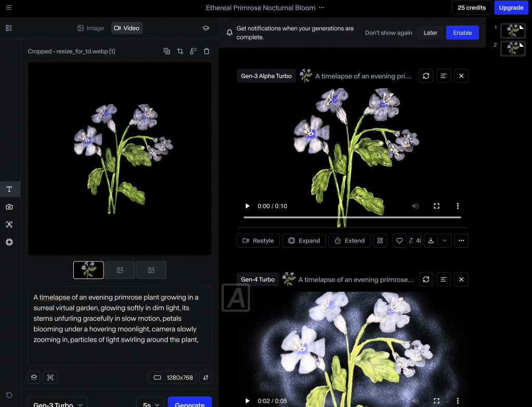Remove the Gen-3 Alpha Turbo result
532x407 pixels.
[x=461, y=76]
